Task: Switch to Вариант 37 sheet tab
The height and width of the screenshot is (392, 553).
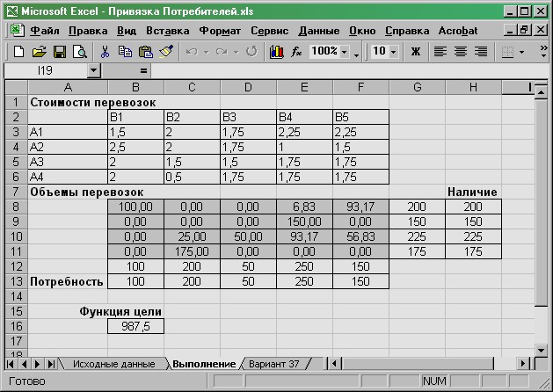Action: point(274,364)
